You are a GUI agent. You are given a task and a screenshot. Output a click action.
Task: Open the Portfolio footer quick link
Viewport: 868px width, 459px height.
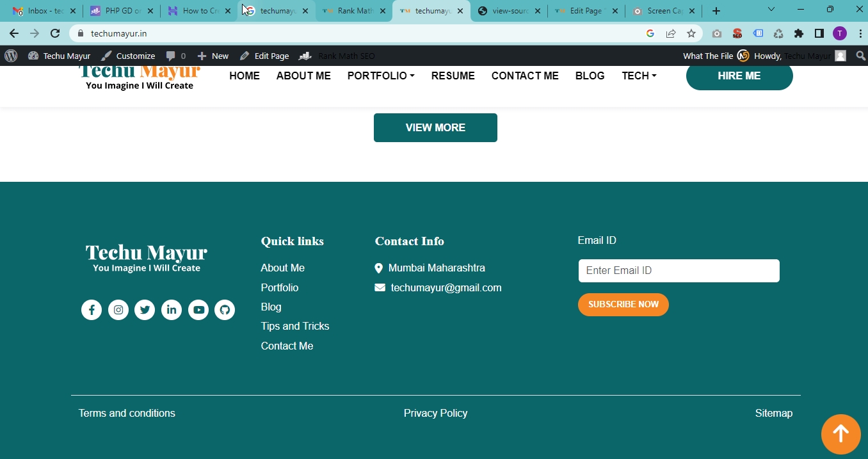[x=280, y=287]
